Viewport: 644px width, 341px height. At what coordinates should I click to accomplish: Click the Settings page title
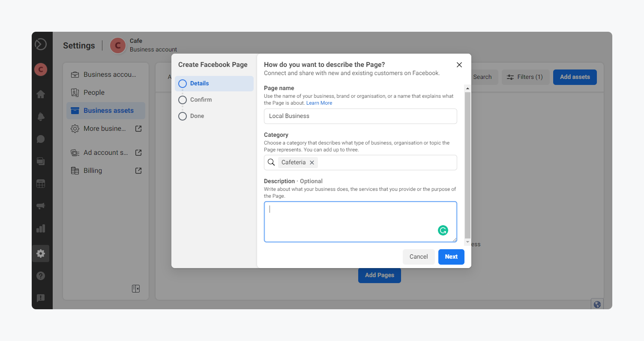tap(79, 45)
